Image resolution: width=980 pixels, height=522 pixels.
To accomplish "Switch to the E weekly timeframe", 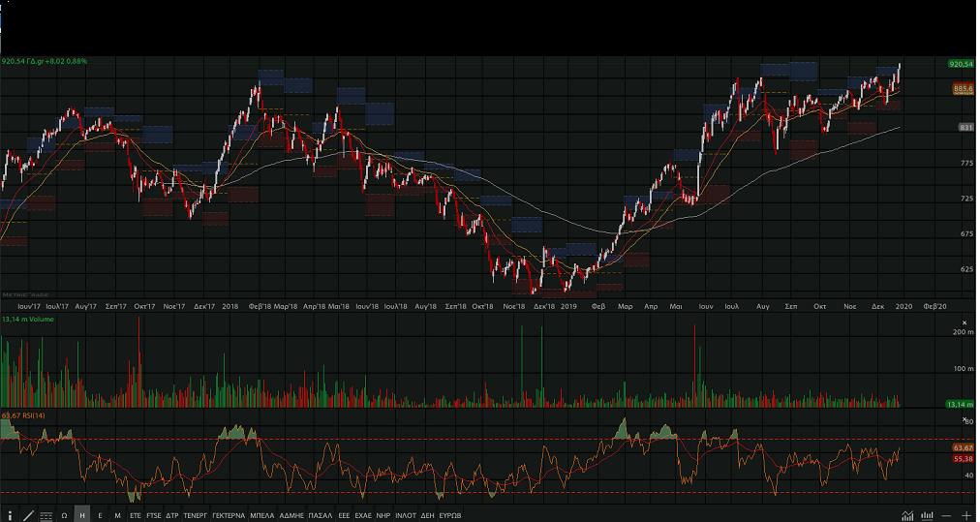I will click(x=100, y=515).
